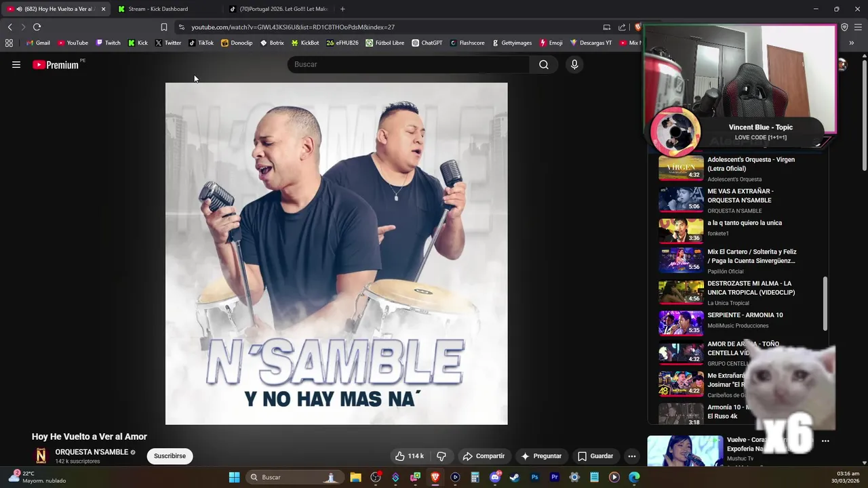The image size is (868, 488).
Task: Click the Compartir share button
Action: pyautogui.click(x=484, y=456)
